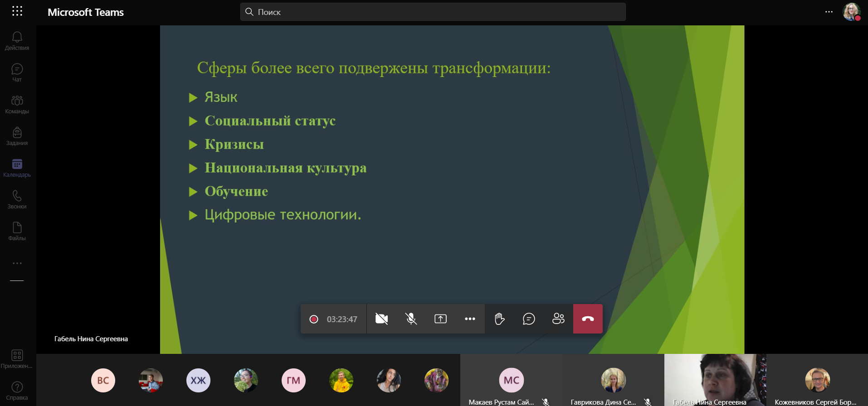Click the Поиск search field
The image size is (868, 406).
[x=433, y=12]
